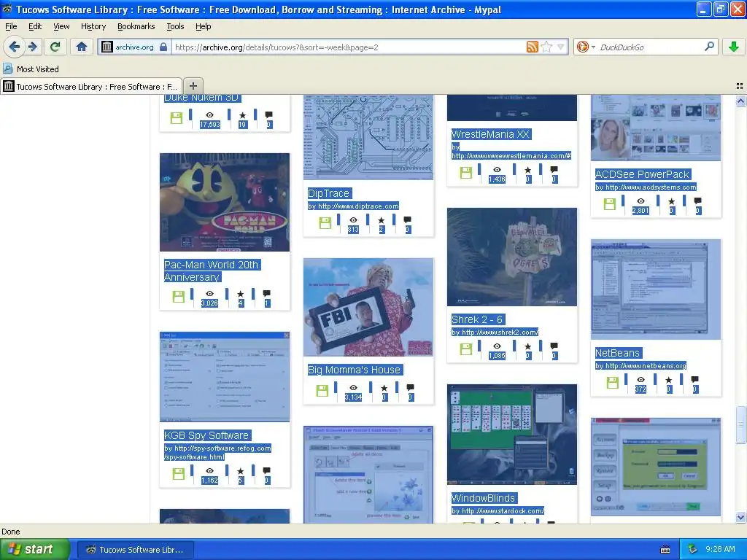Click the DipTrace circuit board thumbnail

pyautogui.click(x=368, y=137)
